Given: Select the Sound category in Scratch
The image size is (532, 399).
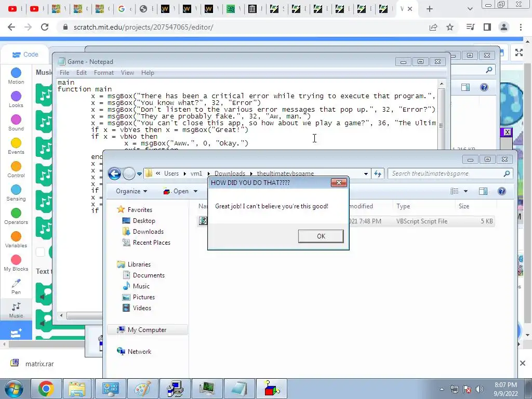Looking at the screenshot, I should click(16, 123).
